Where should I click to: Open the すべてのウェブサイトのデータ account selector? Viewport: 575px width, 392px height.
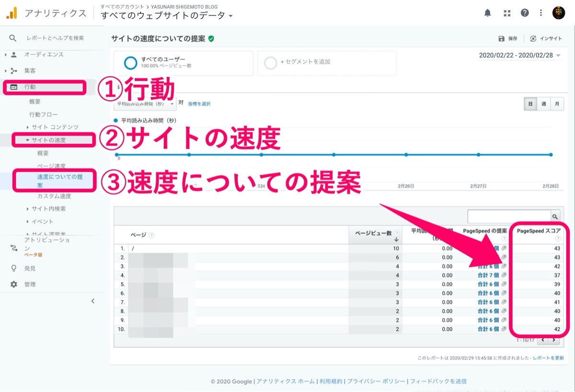click(x=167, y=15)
